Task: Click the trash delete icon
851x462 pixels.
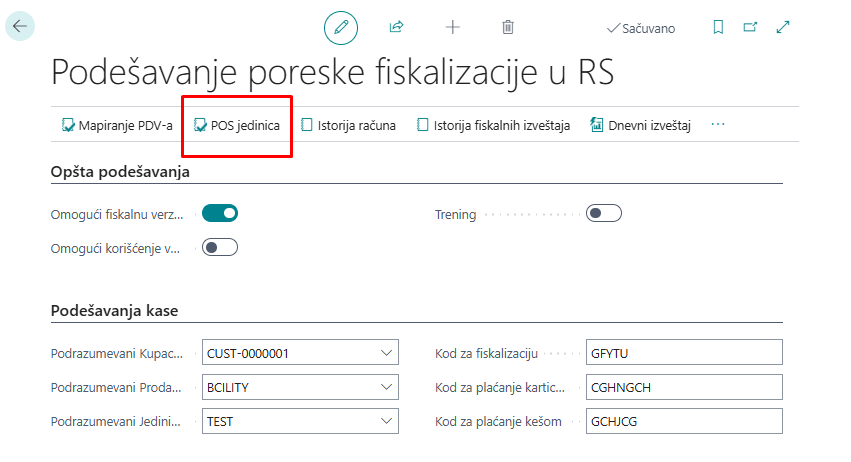Action: click(x=508, y=27)
